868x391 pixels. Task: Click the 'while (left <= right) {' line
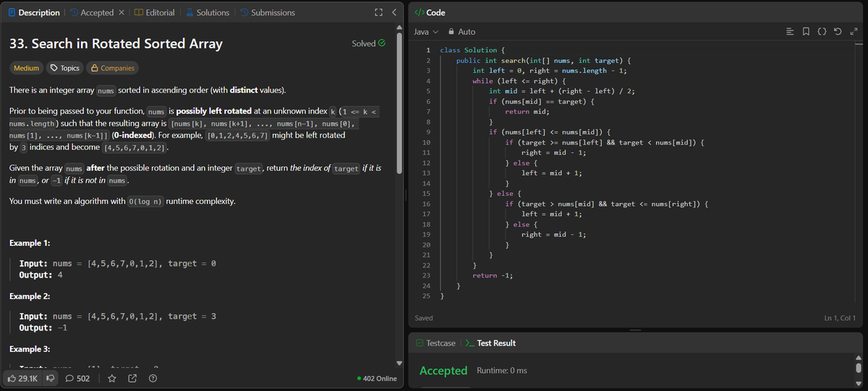pyautogui.click(x=519, y=81)
